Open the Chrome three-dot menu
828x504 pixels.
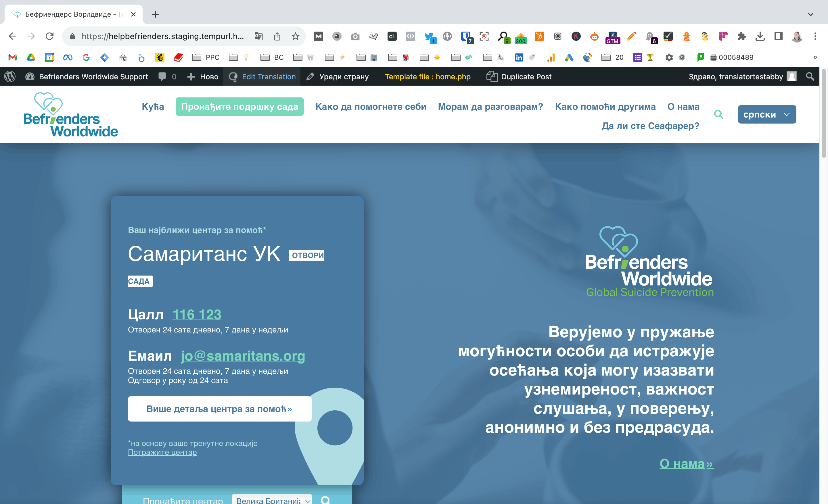[815, 36]
